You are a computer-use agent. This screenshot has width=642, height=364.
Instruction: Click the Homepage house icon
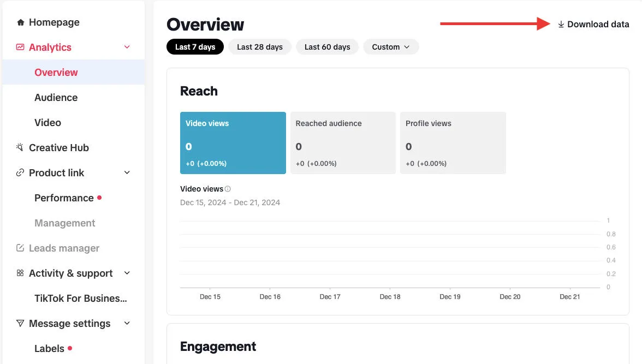pos(21,22)
